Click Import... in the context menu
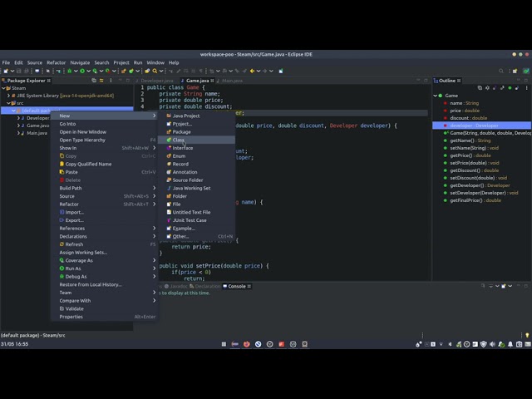 [x=74, y=212]
